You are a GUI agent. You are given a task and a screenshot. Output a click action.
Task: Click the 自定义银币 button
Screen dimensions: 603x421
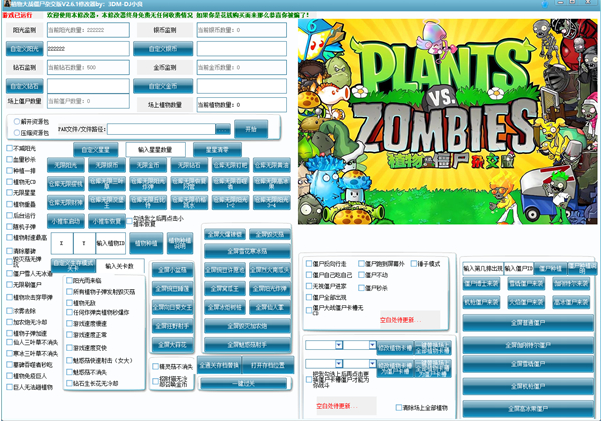[163, 49]
